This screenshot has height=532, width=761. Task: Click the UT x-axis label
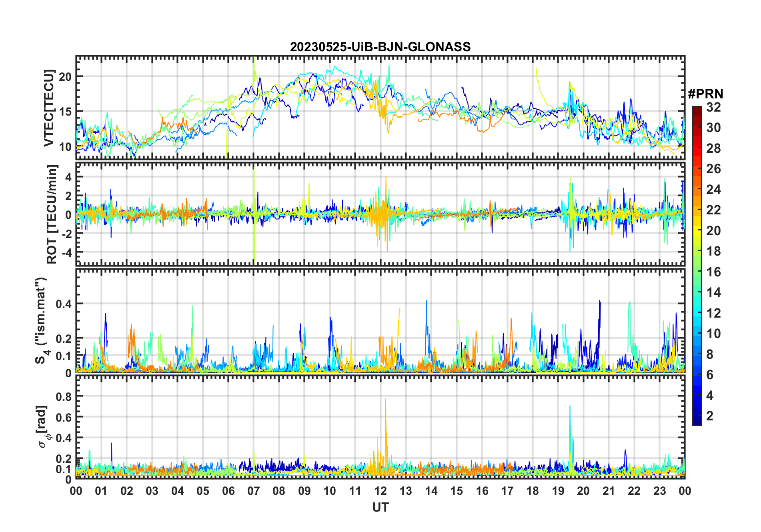tap(380, 507)
